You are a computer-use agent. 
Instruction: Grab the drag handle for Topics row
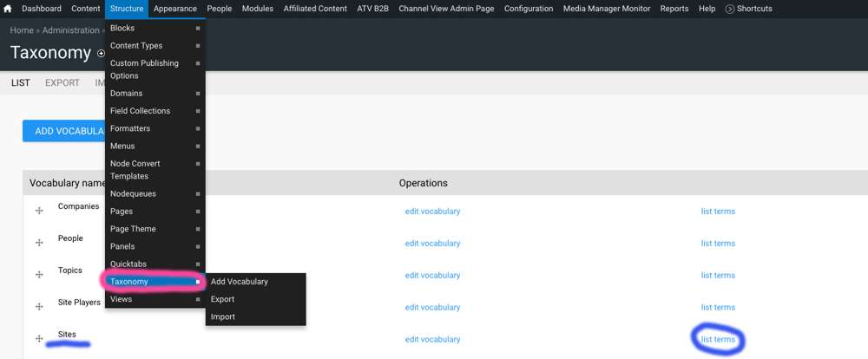(x=39, y=275)
